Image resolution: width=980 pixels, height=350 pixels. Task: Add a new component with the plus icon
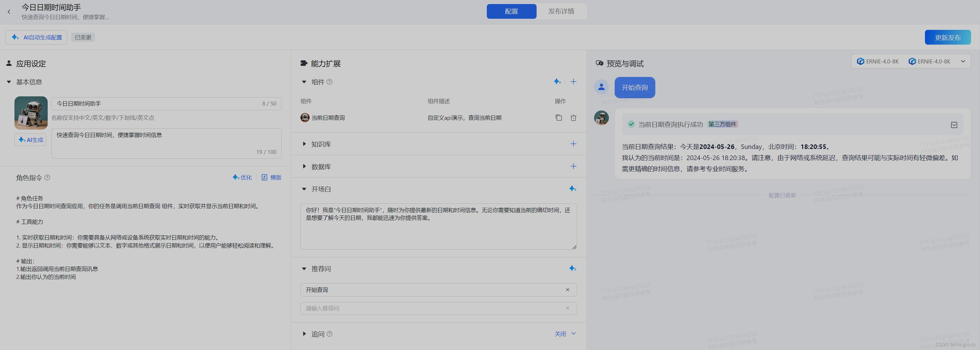(573, 82)
